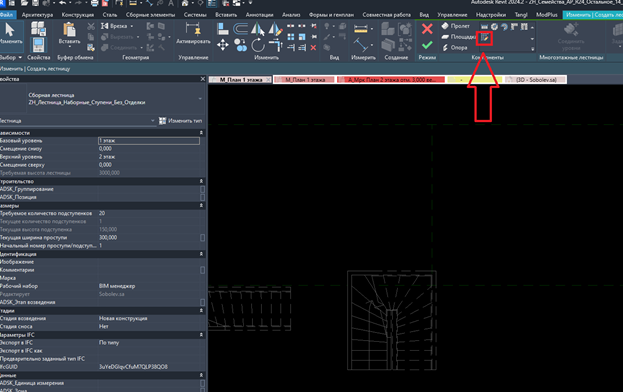This screenshot has height=392, width=623.
Task: Click the copy to clipboard icon
Action: pos(91,37)
